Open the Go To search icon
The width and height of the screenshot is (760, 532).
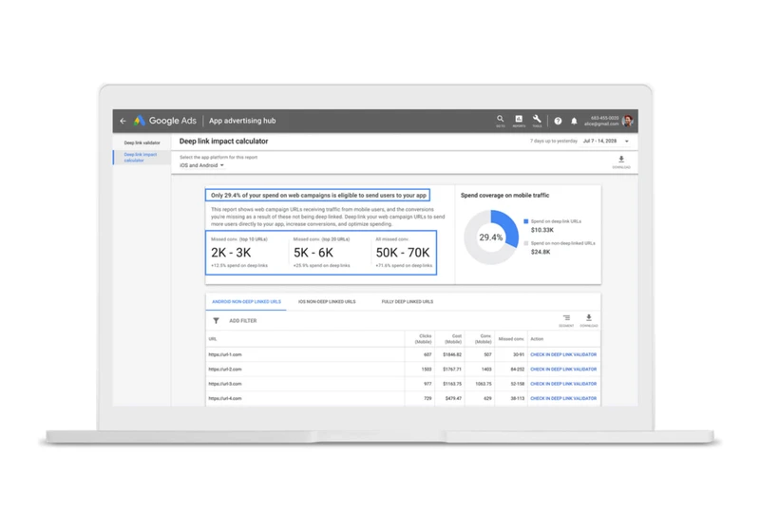(x=501, y=121)
